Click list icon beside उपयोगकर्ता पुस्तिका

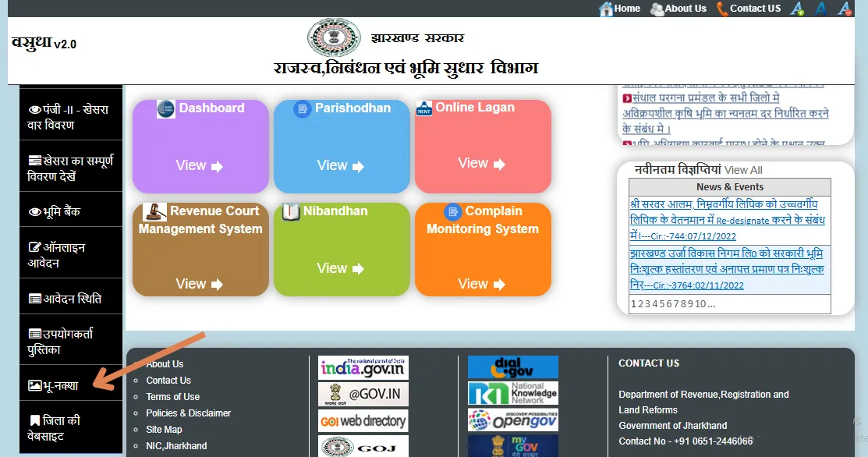[35, 334]
